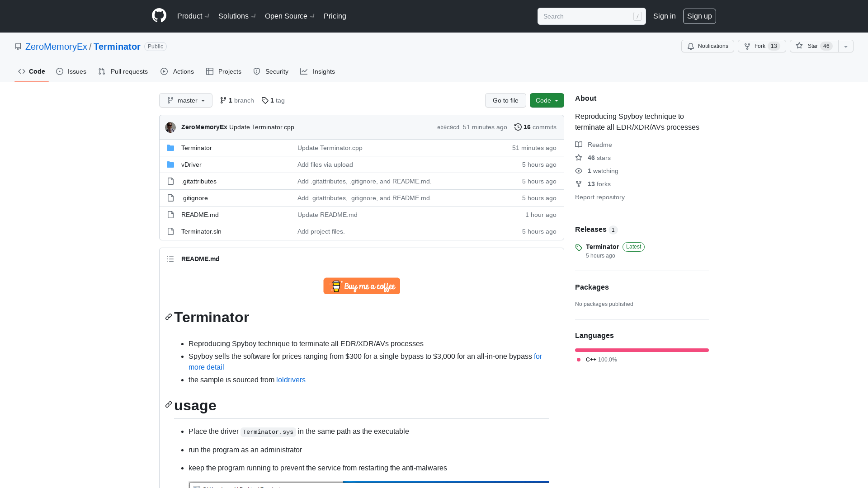The height and width of the screenshot is (488, 868).
Task: Expand the Product menu
Action: [193, 16]
